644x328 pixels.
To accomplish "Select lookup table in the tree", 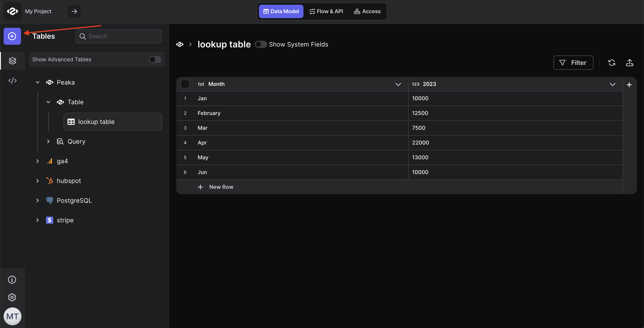I will tap(113, 122).
